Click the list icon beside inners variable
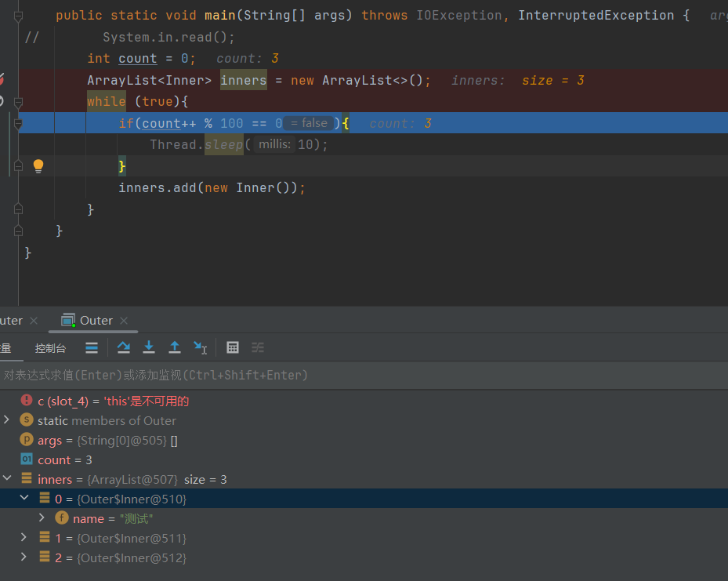Screen dimensions: 728x581 27,478
